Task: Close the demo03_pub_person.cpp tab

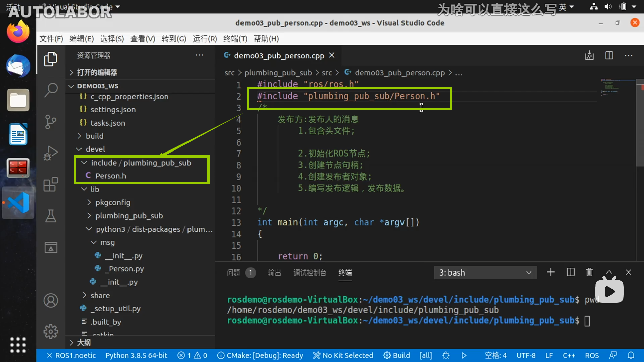Action: [x=332, y=55]
